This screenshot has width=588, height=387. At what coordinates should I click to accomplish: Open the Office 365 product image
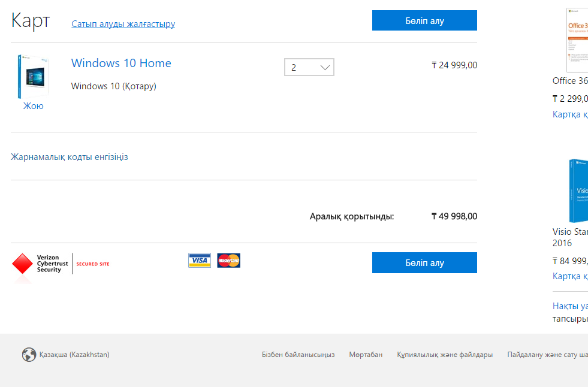coord(577,40)
